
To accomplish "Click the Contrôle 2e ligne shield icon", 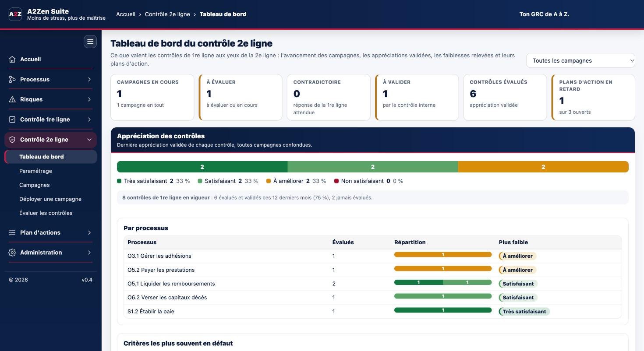I will tap(12, 140).
